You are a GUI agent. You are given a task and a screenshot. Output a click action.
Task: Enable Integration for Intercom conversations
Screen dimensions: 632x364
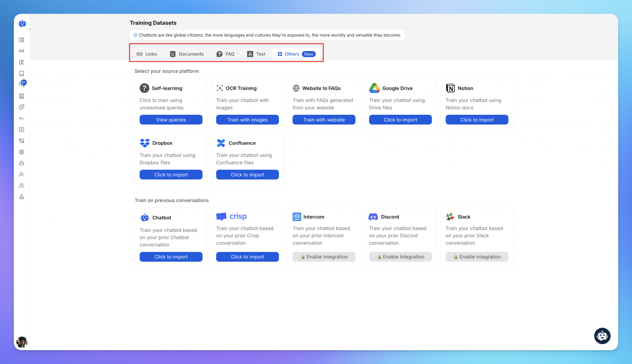pyautogui.click(x=324, y=257)
